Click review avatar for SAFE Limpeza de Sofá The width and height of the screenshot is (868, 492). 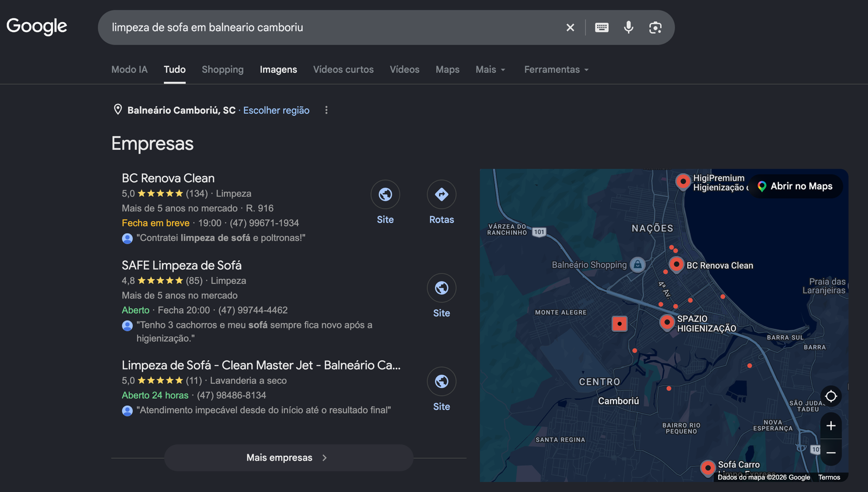[x=127, y=325]
